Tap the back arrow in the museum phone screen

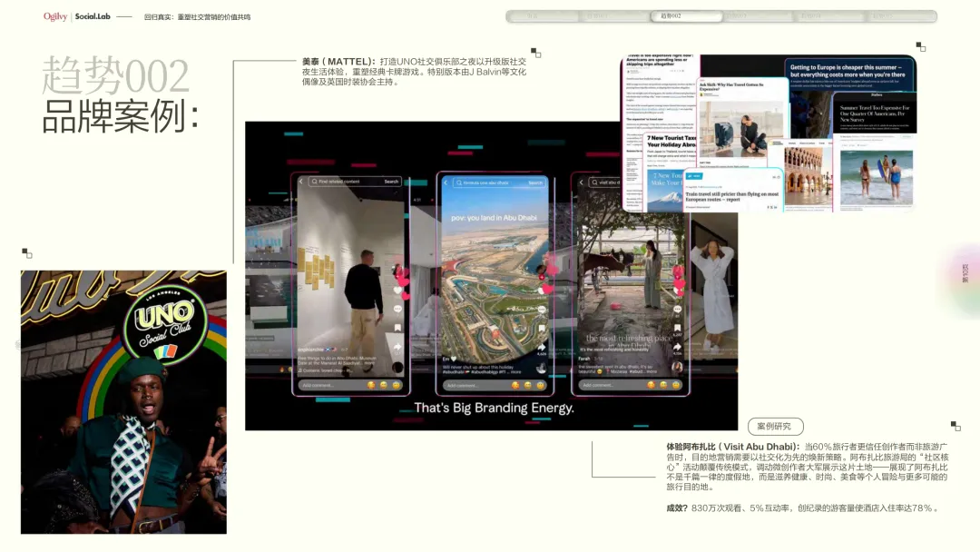tap(301, 182)
